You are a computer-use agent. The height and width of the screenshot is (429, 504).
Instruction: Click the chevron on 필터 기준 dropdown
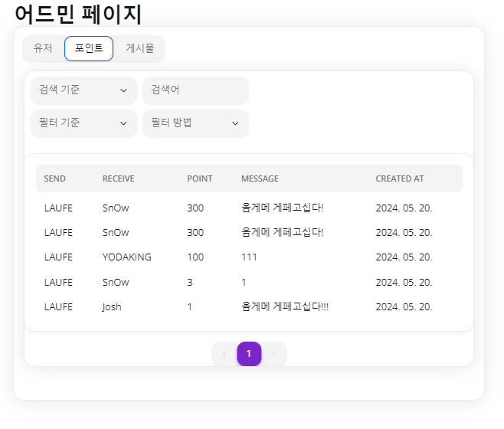point(123,123)
